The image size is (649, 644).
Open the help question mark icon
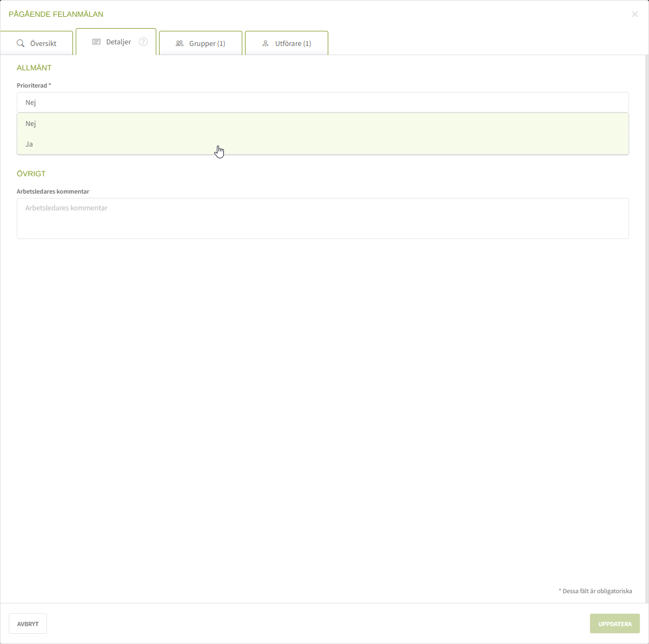click(x=143, y=42)
